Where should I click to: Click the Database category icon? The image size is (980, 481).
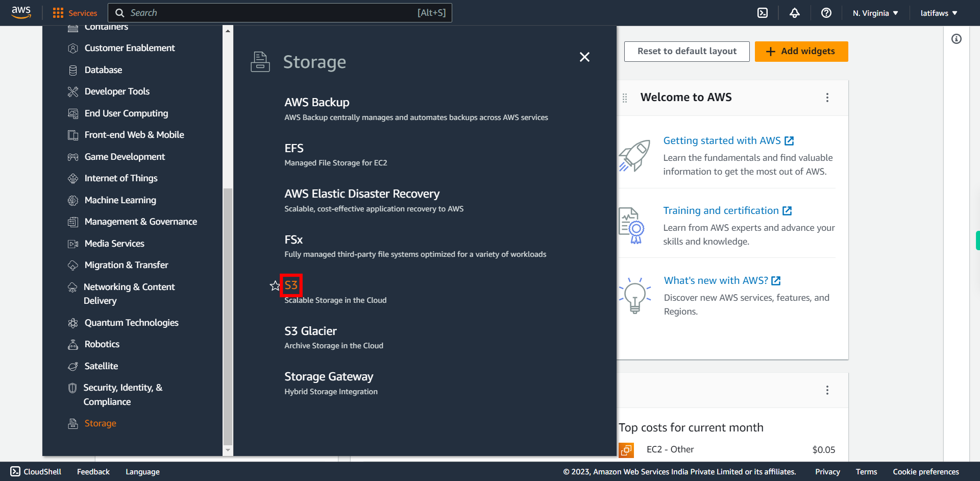pos(73,70)
